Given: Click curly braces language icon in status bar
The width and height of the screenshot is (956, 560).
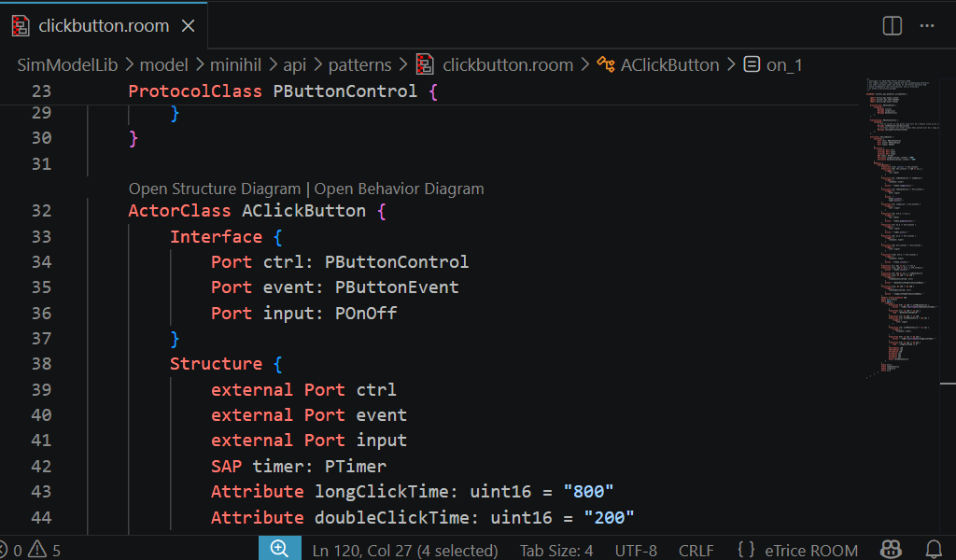Looking at the screenshot, I should [x=746, y=550].
